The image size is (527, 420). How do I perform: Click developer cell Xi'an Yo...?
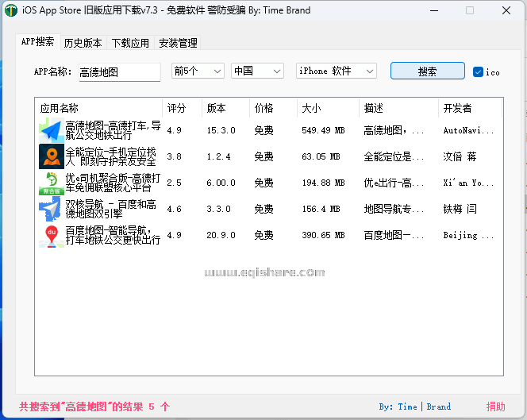click(468, 183)
